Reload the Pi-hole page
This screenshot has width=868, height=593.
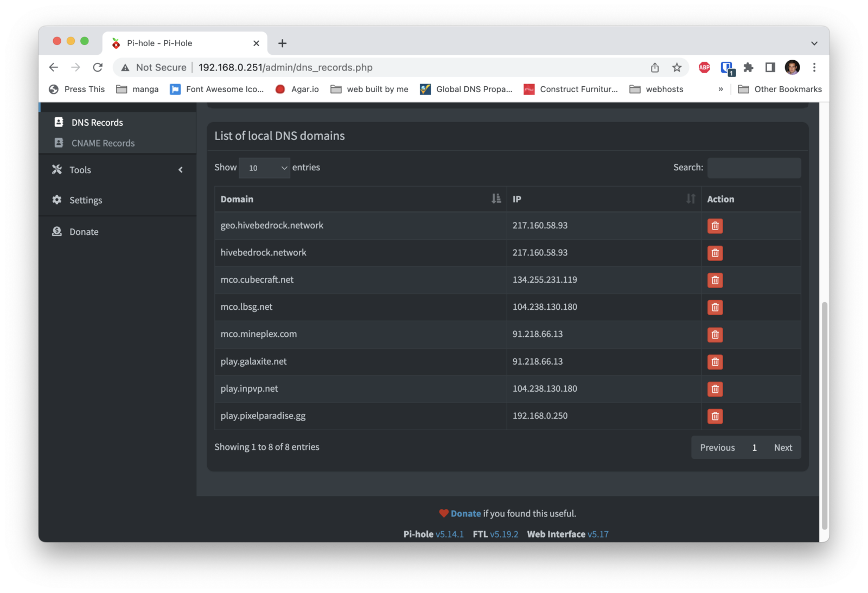tap(98, 67)
